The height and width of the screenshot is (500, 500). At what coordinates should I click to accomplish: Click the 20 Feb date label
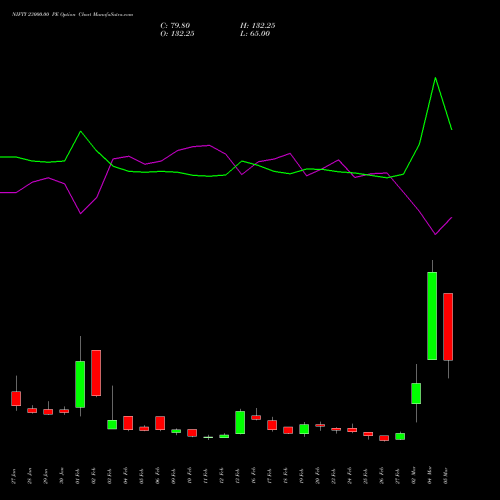click(318, 476)
